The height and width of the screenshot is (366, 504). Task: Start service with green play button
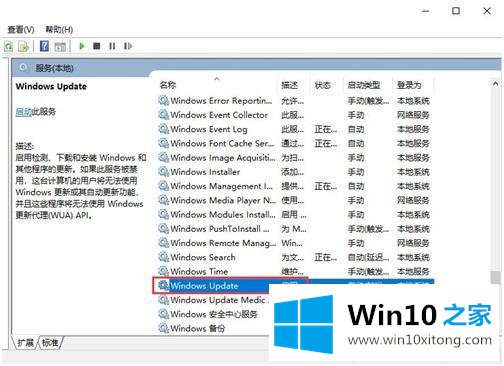[82, 46]
